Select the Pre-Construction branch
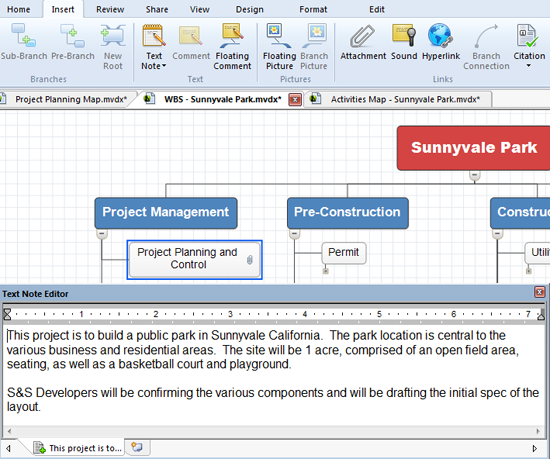The width and height of the screenshot is (550, 459). click(x=348, y=213)
